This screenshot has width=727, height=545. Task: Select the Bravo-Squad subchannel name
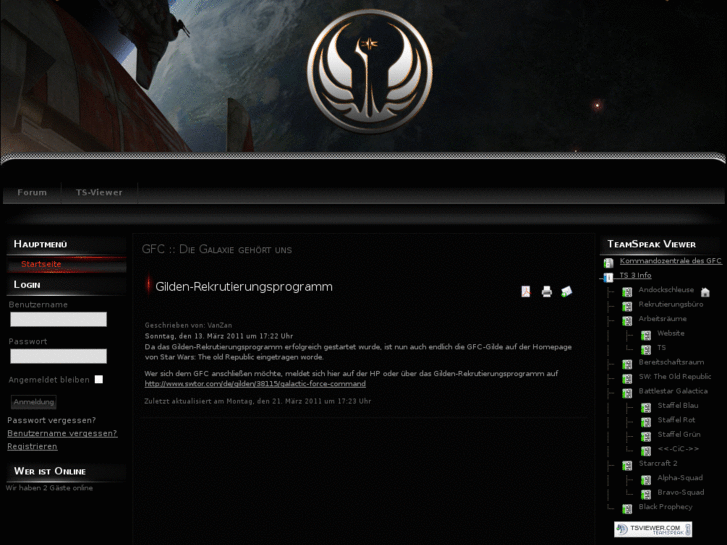[x=680, y=492]
